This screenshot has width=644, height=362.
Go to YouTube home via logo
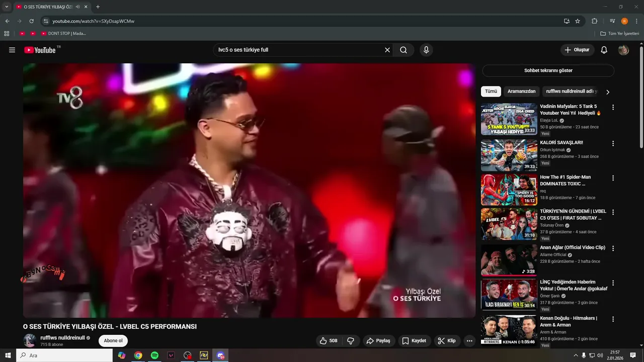40,50
